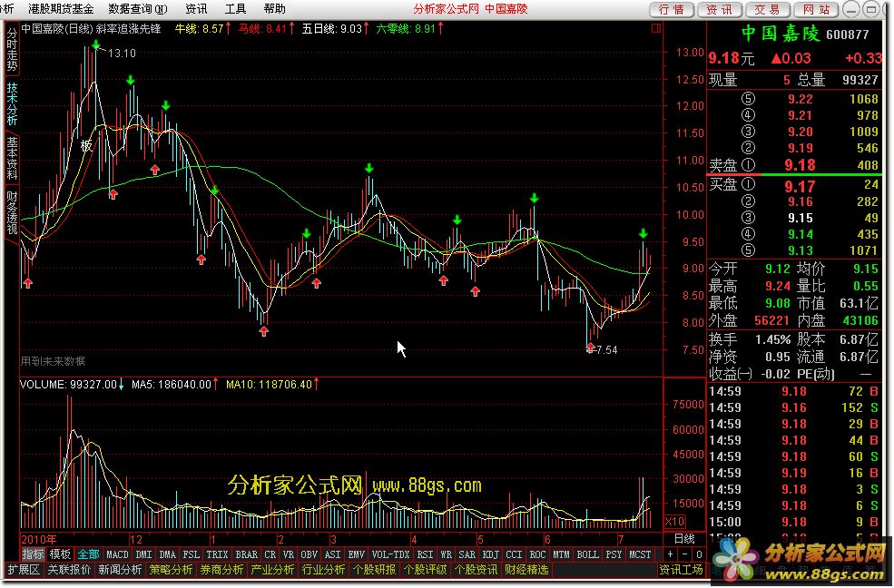Open the 个股资讯 tab
894x588 pixels.
[x=476, y=570]
